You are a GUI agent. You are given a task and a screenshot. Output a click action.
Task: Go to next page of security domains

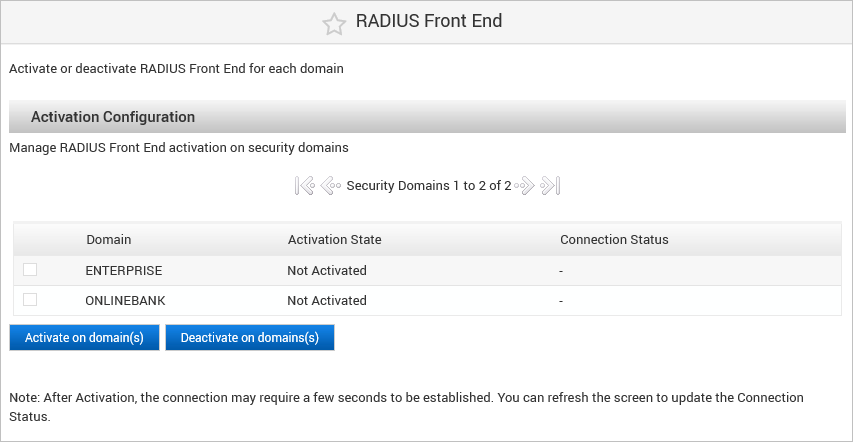click(x=525, y=186)
